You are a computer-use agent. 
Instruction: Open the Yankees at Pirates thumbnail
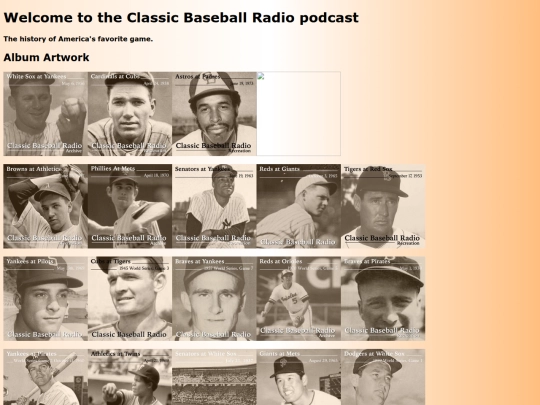[x=45, y=377]
